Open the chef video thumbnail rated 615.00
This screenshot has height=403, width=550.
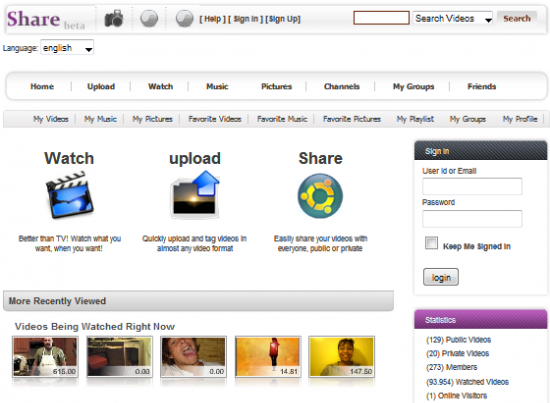tap(45, 357)
